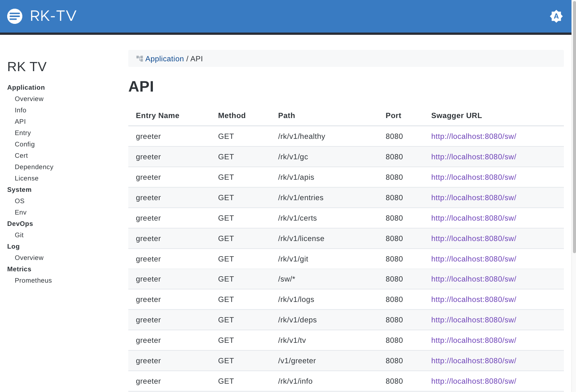Open Swagger URL for /sw/* row
Viewport: 576px width, 392px height.
(x=473, y=279)
